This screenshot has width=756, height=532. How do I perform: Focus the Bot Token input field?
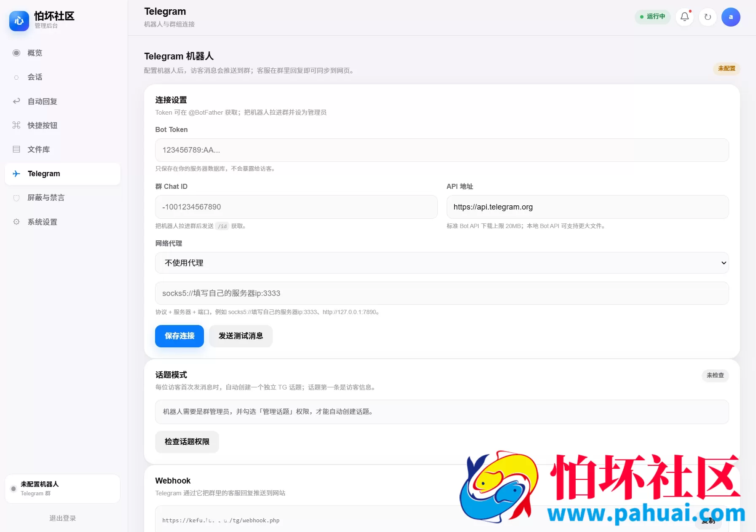pos(442,150)
